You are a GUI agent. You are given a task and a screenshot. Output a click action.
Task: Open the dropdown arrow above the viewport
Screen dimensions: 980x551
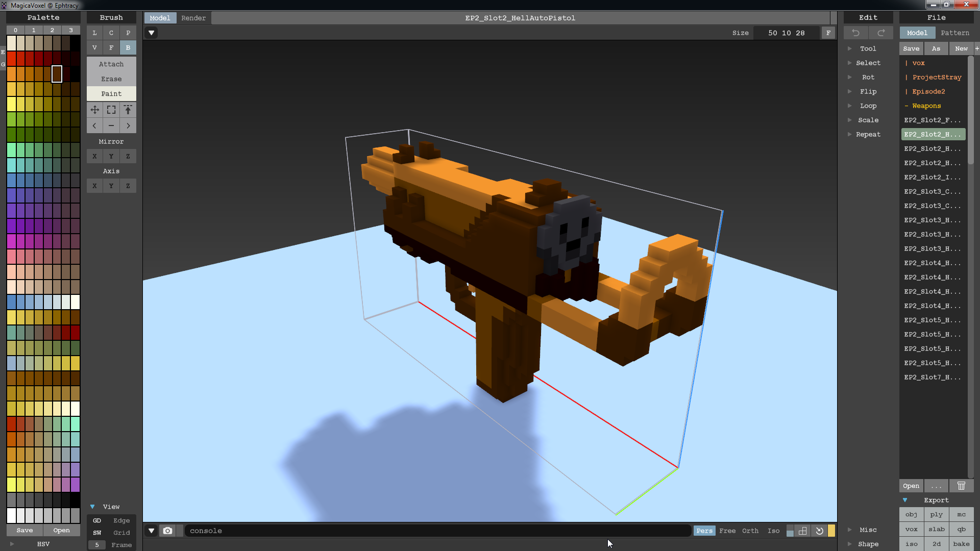pyautogui.click(x=151, y=32)
